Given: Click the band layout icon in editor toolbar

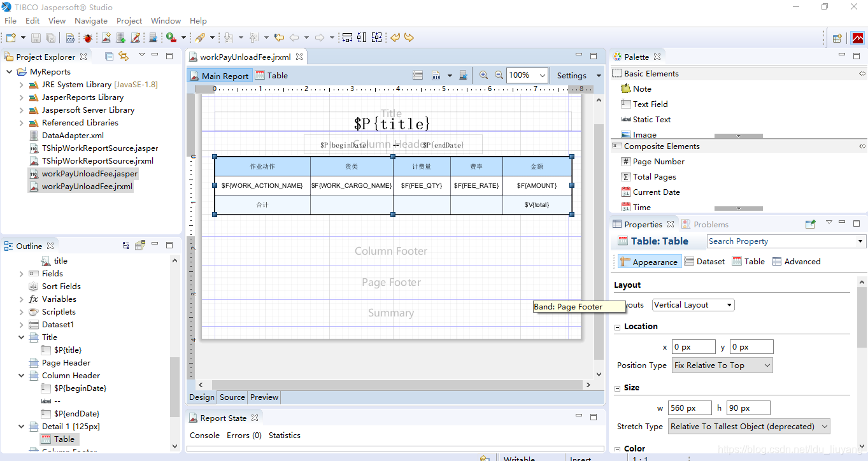Looking at the screenshot, I should [418, 75].
